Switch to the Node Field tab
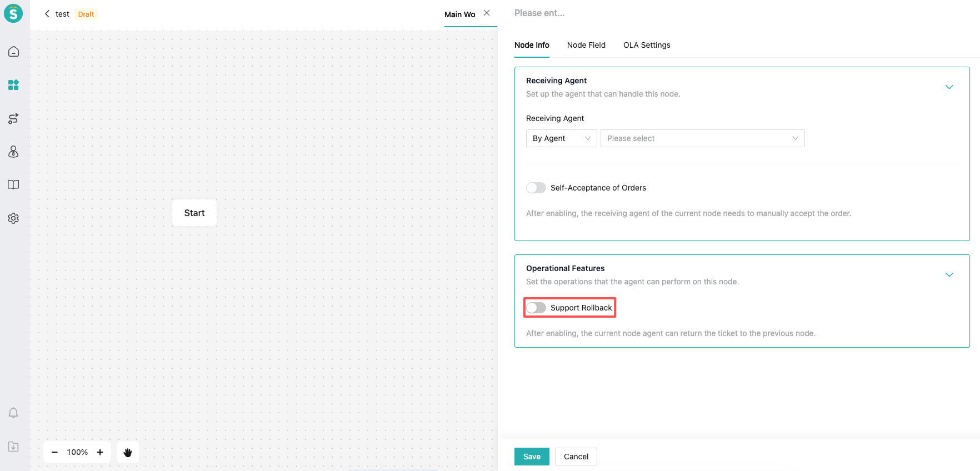 coord(586,45)
